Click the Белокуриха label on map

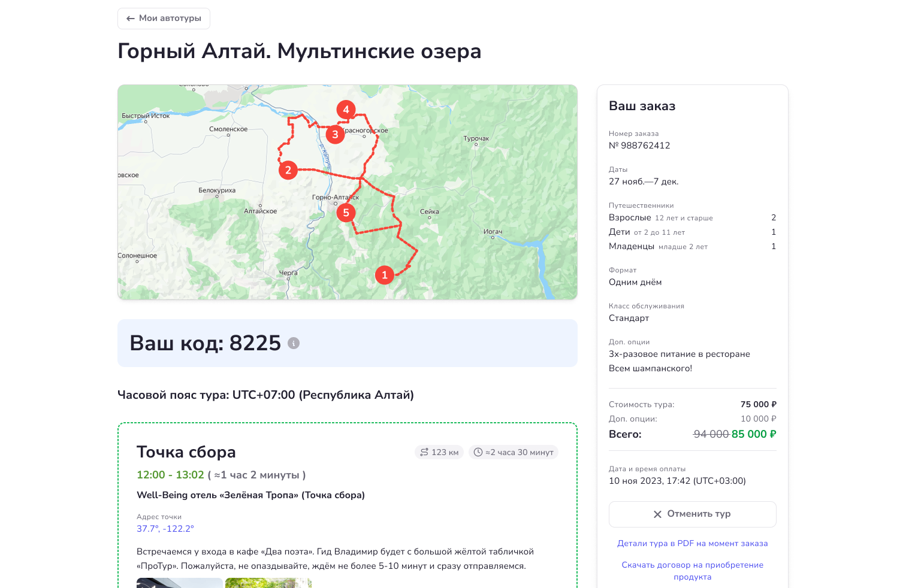(x=217, y=190)
